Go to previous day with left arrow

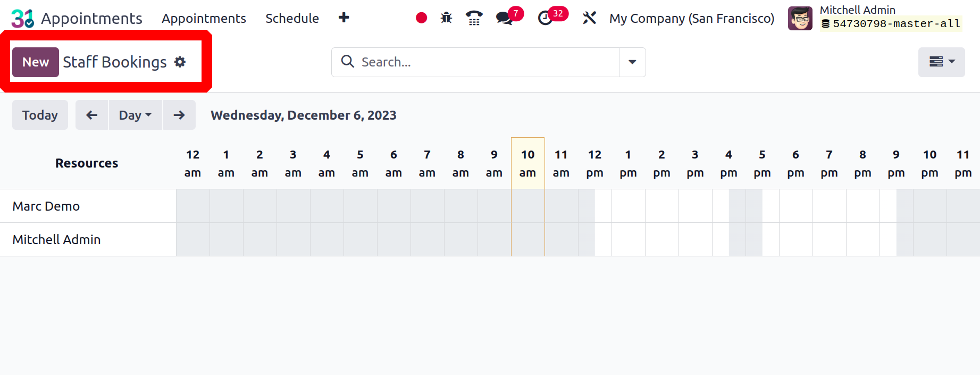[x=92, y=115]
